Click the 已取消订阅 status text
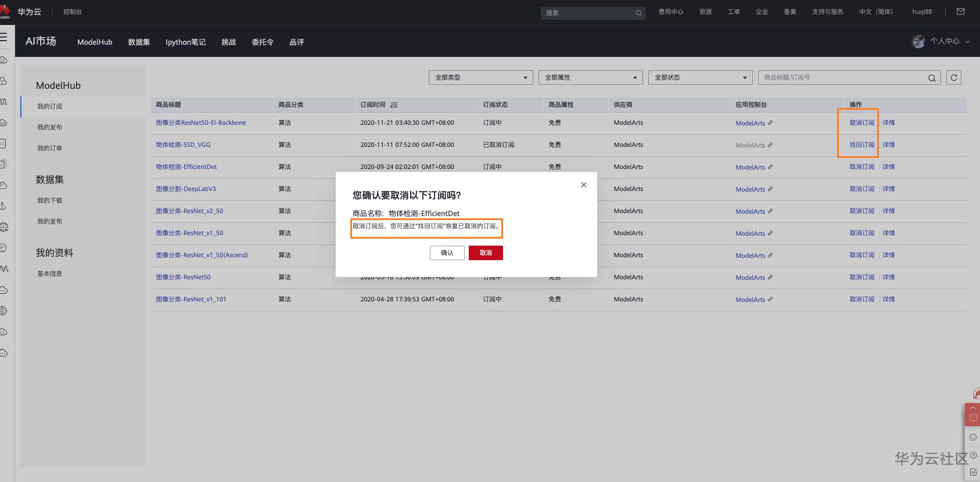 498,145
